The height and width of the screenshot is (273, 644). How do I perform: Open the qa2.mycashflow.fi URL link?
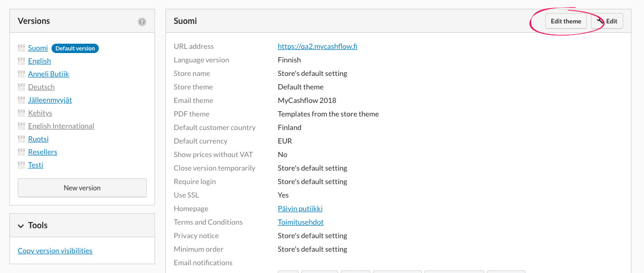317,46
